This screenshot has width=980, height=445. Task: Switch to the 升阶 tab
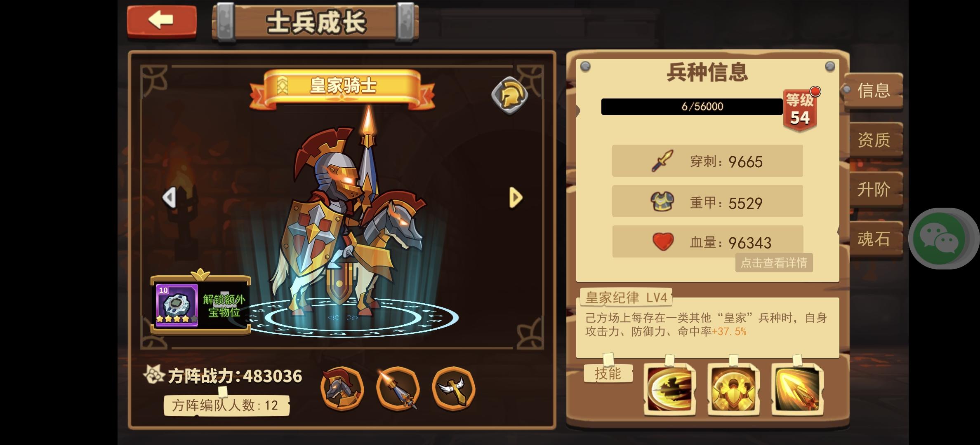pyautogui.click(x=873, y=190)
